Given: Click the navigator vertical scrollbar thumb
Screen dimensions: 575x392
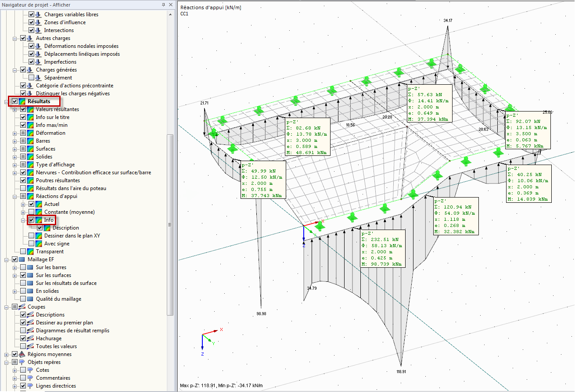Looking at the screenshot, I should pos(170,224).
